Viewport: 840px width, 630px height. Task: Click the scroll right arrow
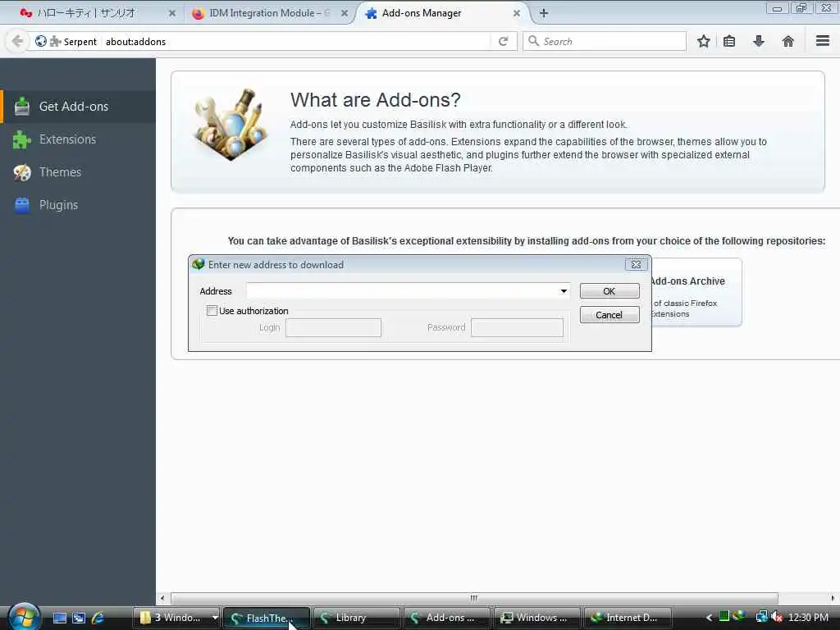[x=833, y=598]
